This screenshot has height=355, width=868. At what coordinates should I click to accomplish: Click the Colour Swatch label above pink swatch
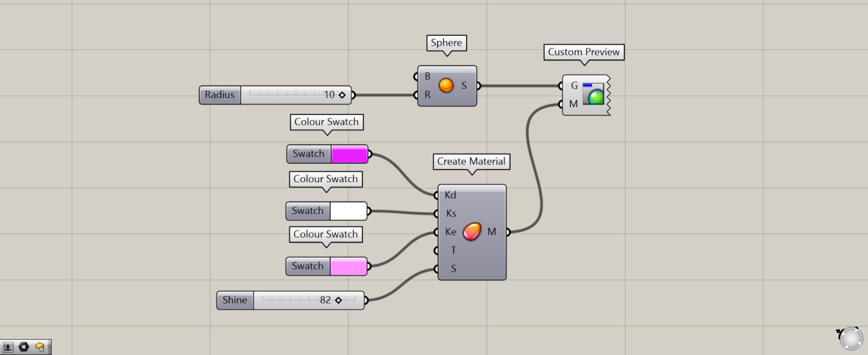(x=325, y=234)
